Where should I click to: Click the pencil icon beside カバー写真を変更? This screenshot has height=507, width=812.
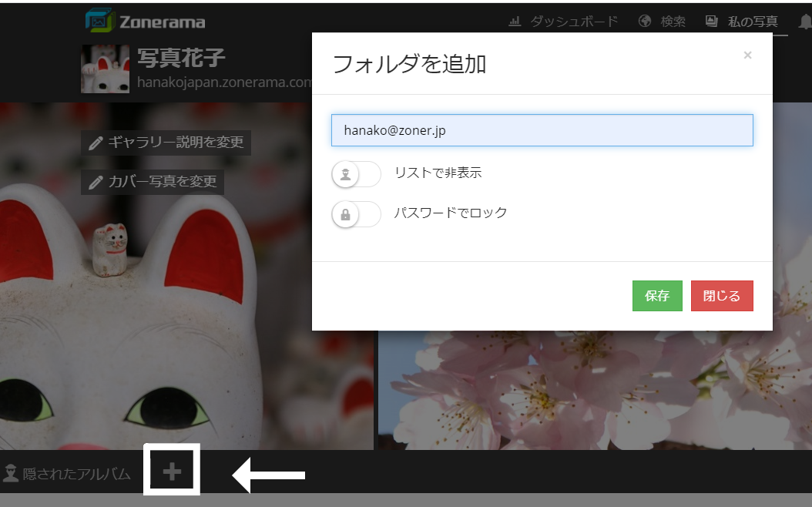[x=96, y=183]
